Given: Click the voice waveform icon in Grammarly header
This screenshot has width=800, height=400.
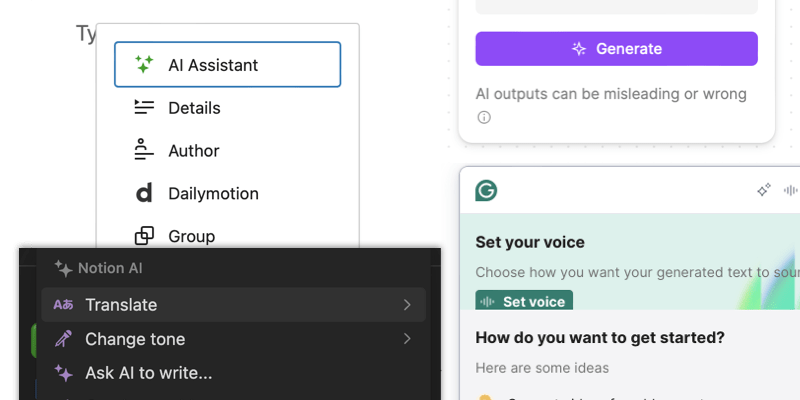Looking at the screenshot, I should click(791, 190).
